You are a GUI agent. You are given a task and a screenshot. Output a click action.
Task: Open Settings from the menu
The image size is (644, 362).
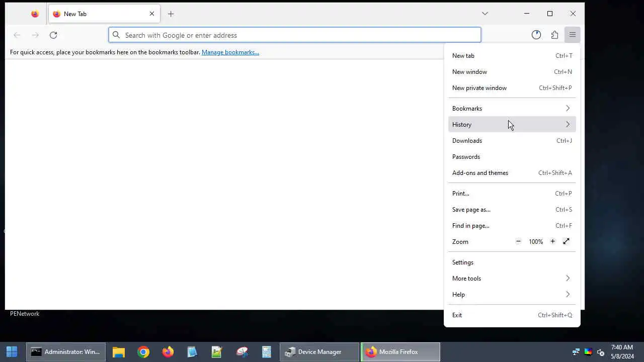tap(512, 262)
